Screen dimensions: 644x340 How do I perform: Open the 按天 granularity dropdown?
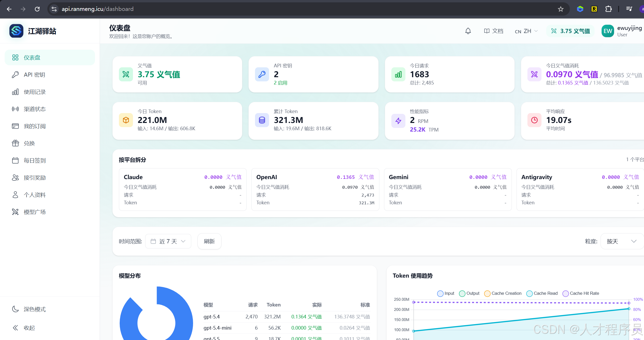pyautogui.click(x=622, y=241)
